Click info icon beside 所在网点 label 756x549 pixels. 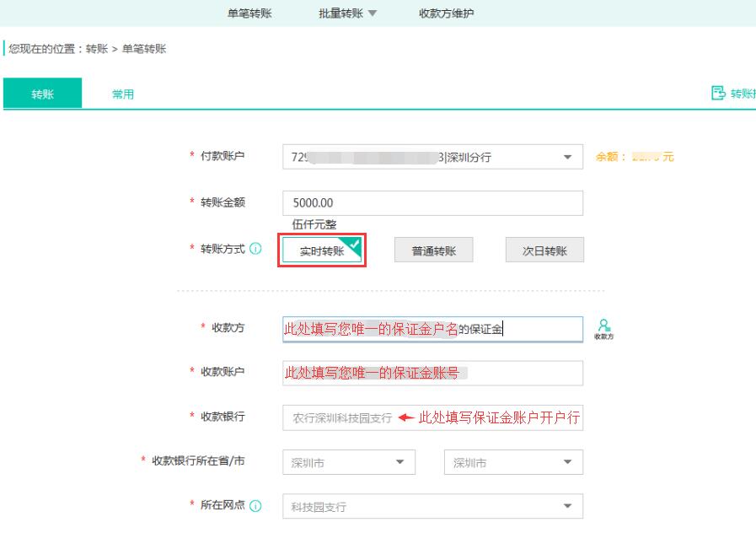(x=255, y=505)
